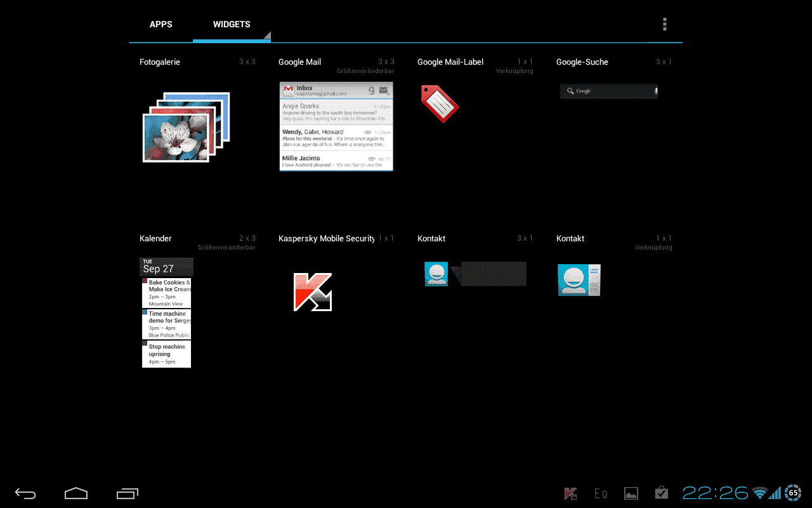This screenshot has width=812, height=508.
Task: Tap the Stop machine uprising entry
Action: click(x=167, y=354)
